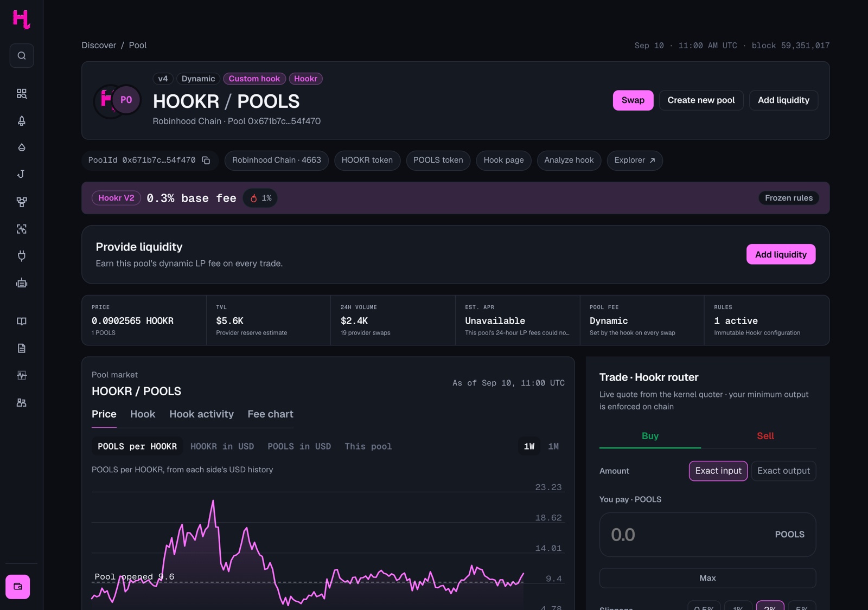Choose Exact input amount mode
The width and height of the screenshot is (868, 610).
coord(718,471)
